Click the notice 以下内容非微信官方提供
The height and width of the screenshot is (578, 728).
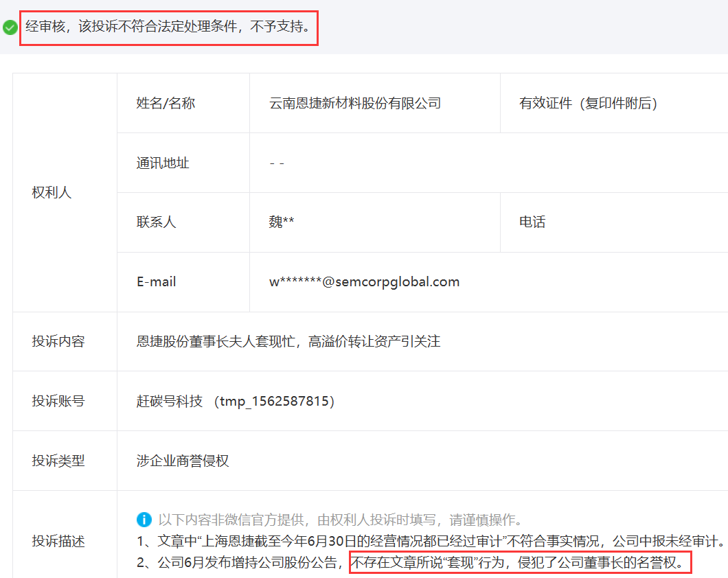tap(231, 520)
